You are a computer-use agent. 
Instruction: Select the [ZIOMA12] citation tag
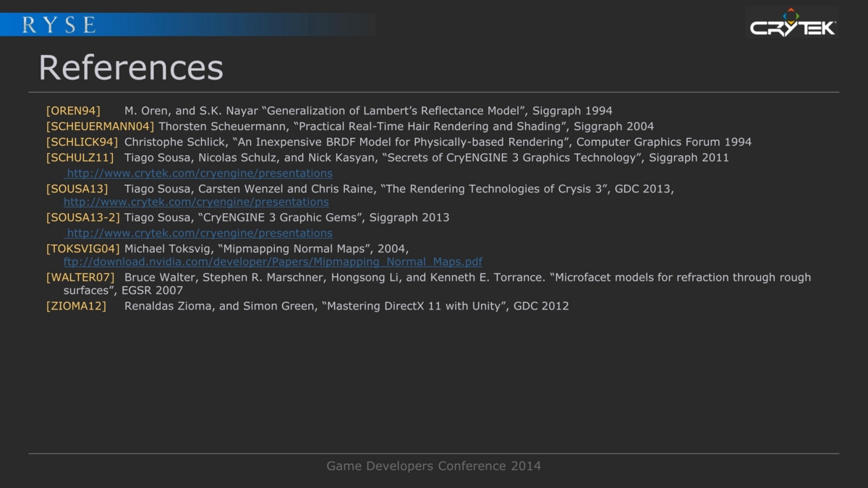pyautogui.click(x=76, y=306)
